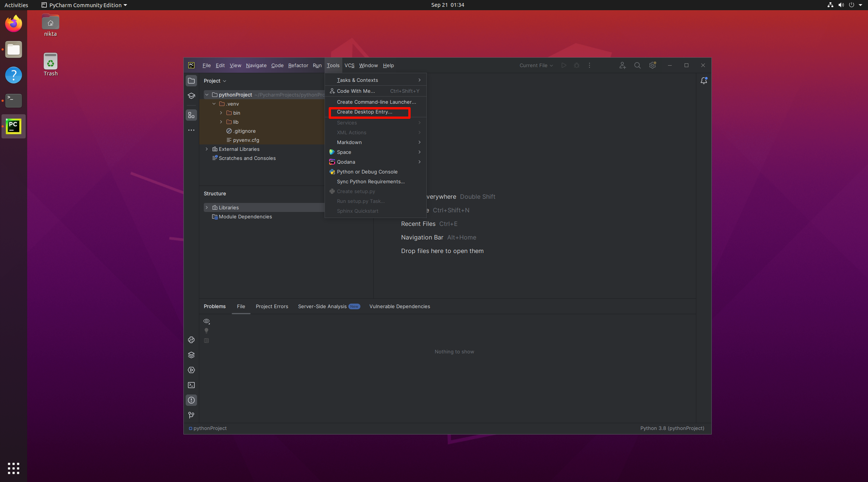Screen dimensions: 868x482
Task: Open the Learn tool window icon
Action: tap(191, 96)
